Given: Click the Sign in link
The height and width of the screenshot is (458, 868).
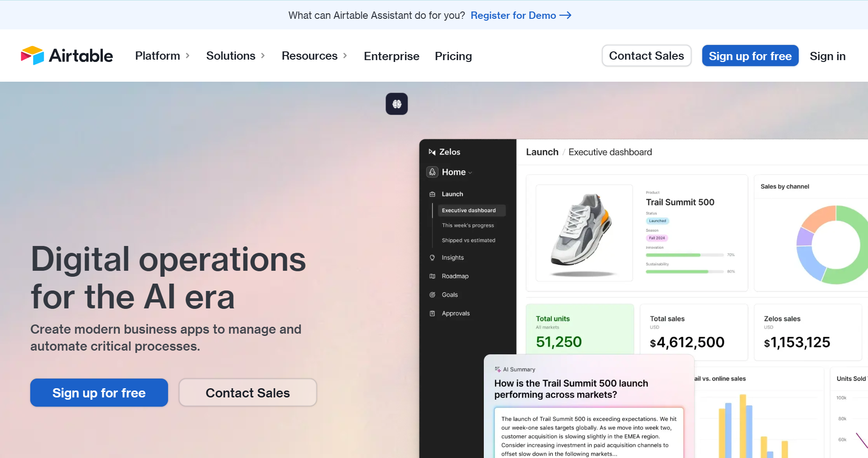Looking at the screenshot, I should point(827,56).
